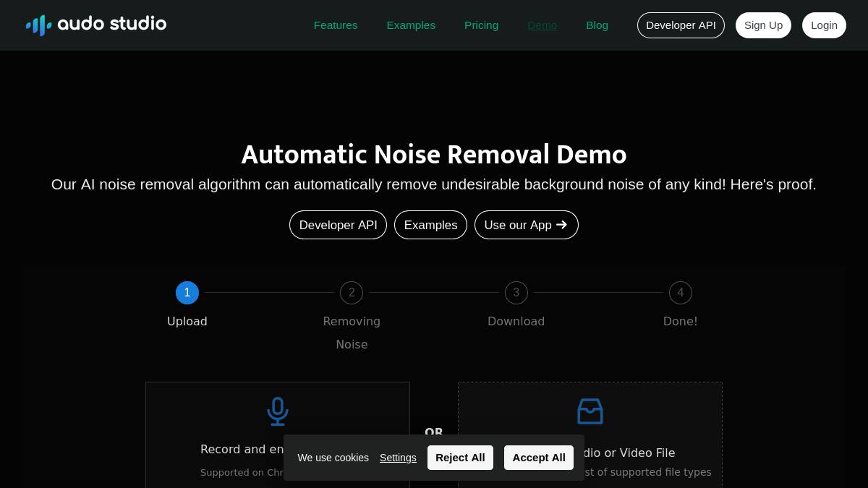Open Developer API below the headline
Viewport: 868px width, 488px height.
click(338, 225)
